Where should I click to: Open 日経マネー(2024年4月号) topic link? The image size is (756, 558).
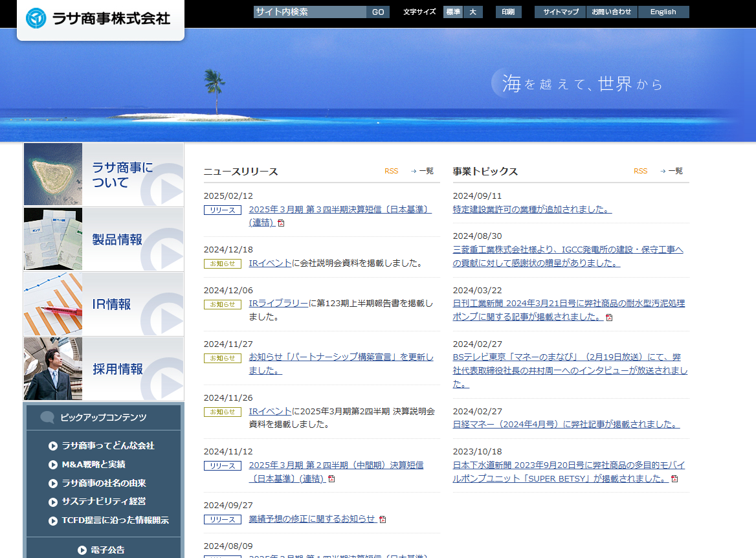tap(566, 425)
